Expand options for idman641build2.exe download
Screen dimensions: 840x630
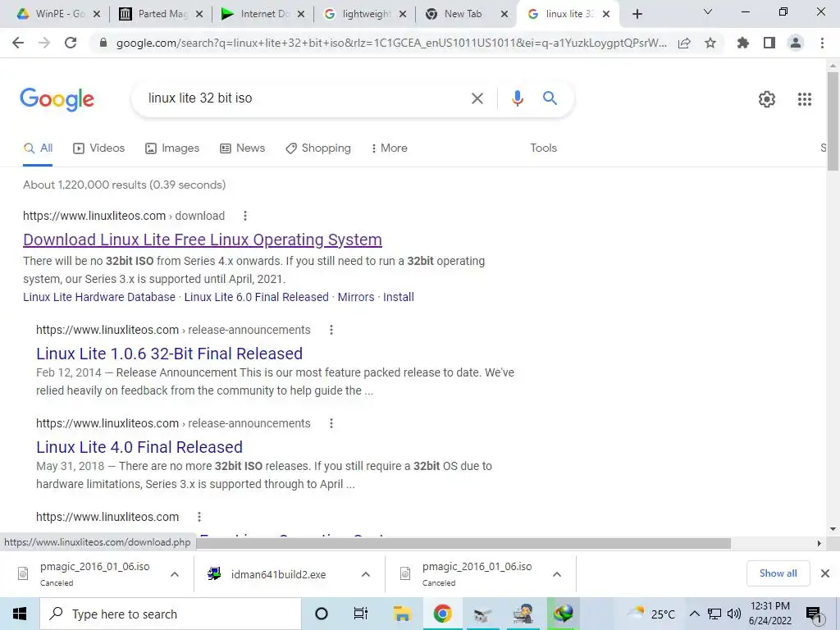365,574
